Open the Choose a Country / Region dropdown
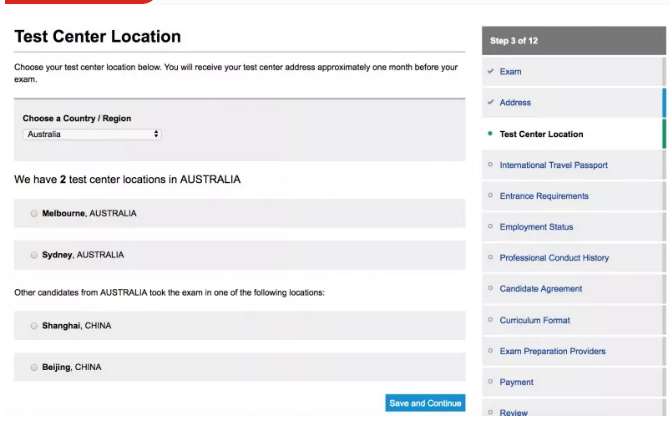 point(92,133)
